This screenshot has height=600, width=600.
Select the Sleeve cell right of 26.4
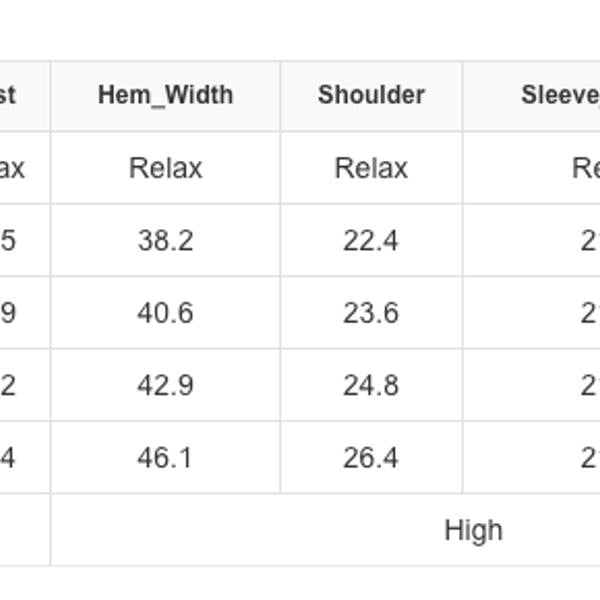(560, 457)
